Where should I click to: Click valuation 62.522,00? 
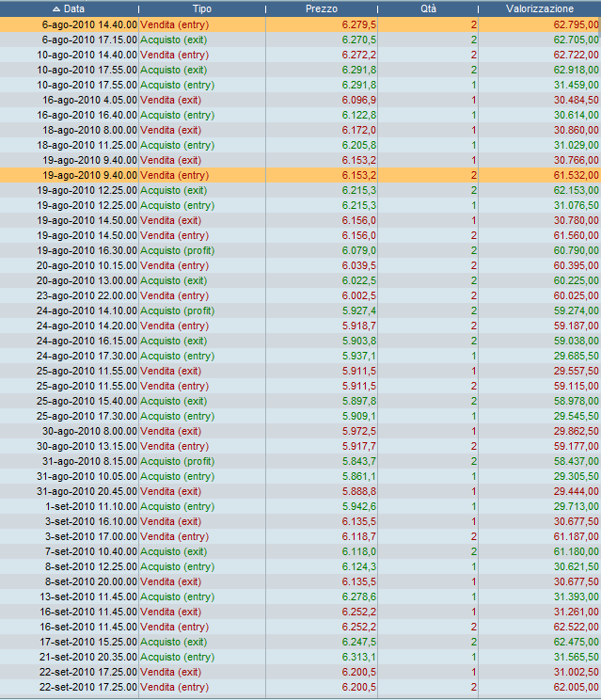click(x=576, y=627)
